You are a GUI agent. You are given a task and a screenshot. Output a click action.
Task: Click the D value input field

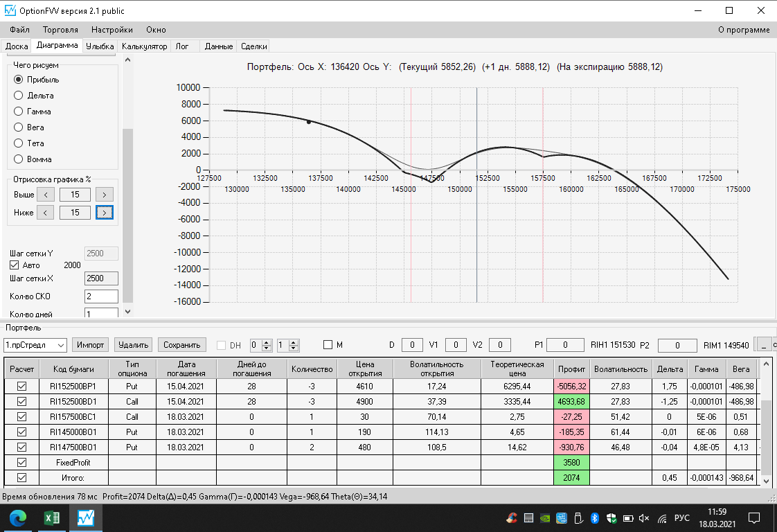click(412, 345)
